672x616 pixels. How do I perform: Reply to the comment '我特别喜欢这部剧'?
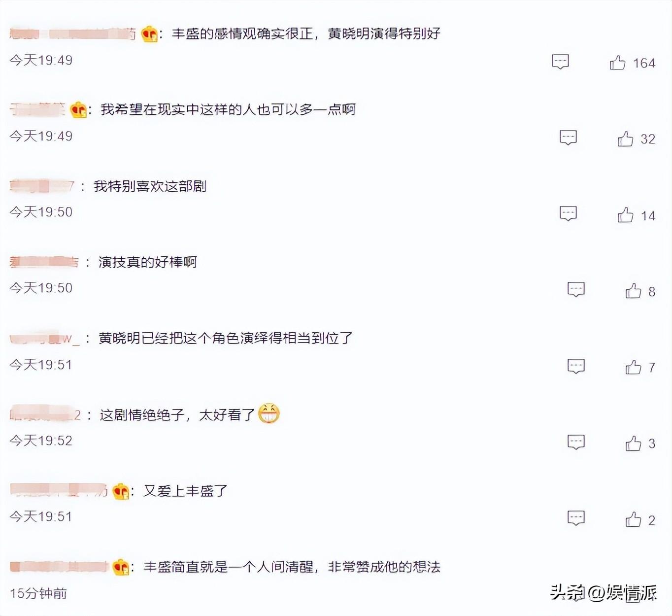(x=568, y=213)
